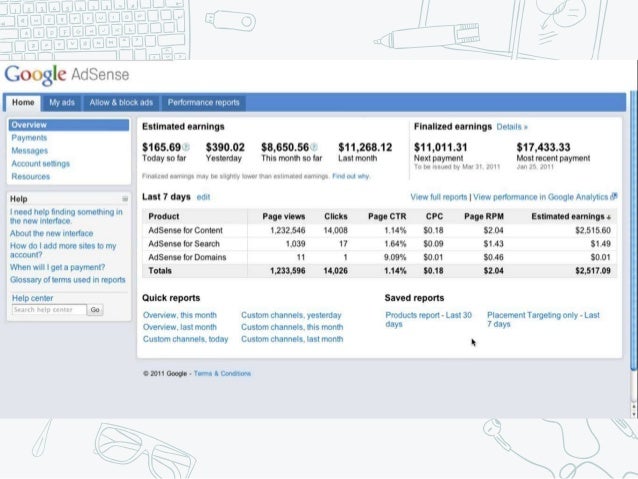Select the AdSense for Content row label
The height and width of the screenshot is (479, 638).
click(x=186, y=231)
